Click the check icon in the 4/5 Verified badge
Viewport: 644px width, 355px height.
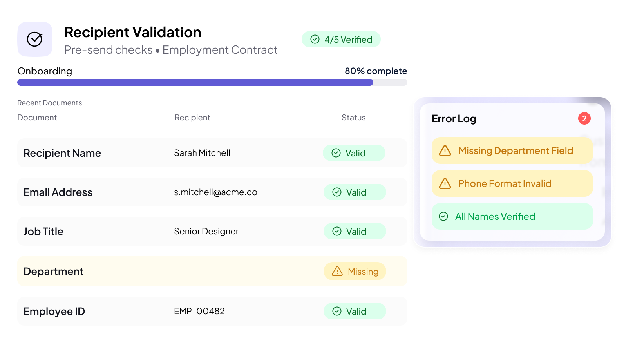pyautogui.click(x=315, y=39)
